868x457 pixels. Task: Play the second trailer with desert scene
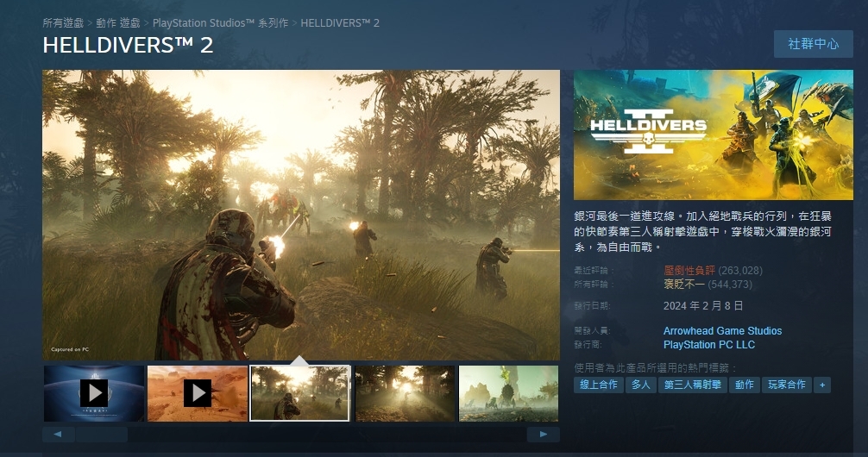pyautogui.click(x=198, y=393)
